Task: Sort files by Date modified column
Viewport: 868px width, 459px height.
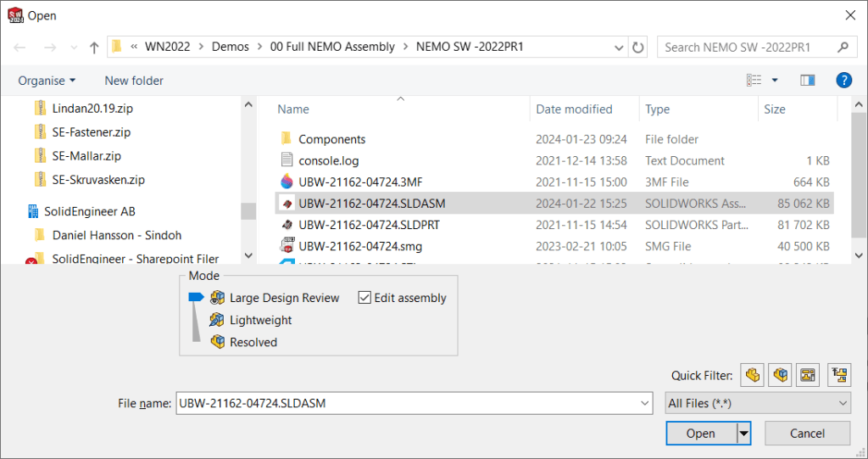Action: [x=574, y=109]
